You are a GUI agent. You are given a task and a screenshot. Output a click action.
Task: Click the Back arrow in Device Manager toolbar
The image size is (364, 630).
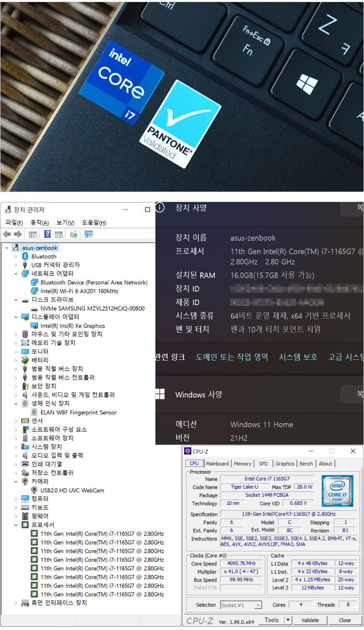point(7,234)
